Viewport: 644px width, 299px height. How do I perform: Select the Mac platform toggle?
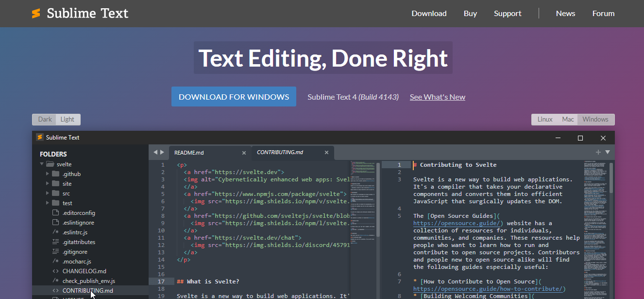568,119
